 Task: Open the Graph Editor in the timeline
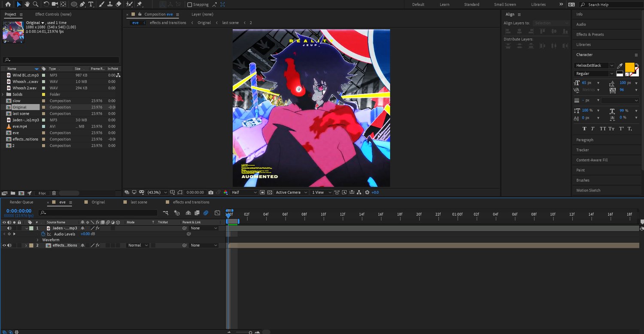[x=217, y=213]
